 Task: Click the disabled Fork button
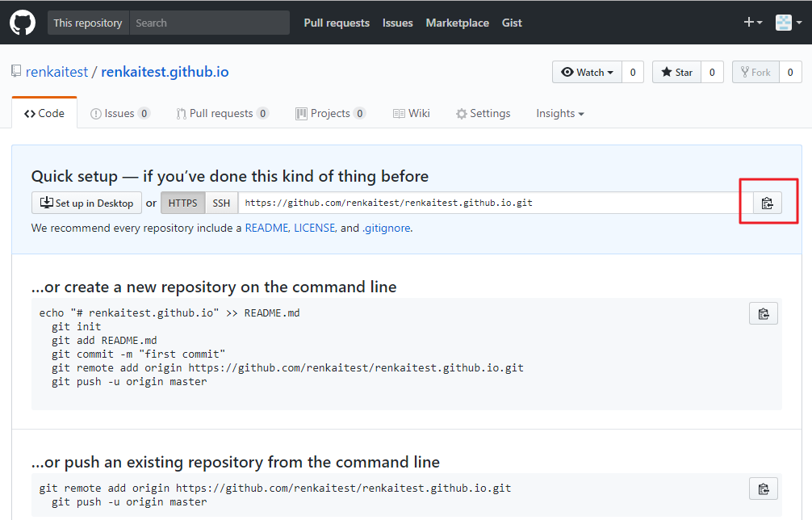coord(755,72)
